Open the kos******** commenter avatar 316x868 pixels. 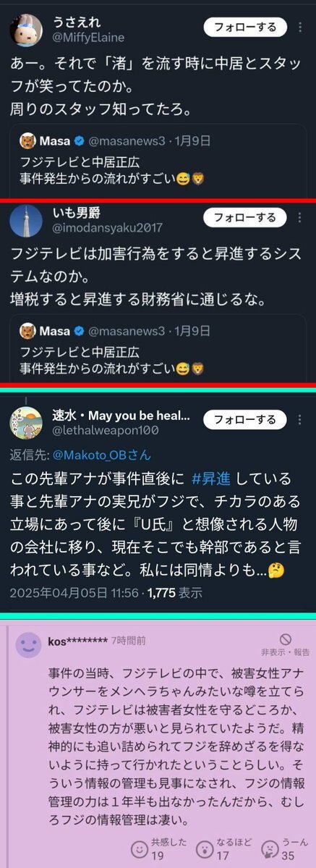(x=28, y=645)
